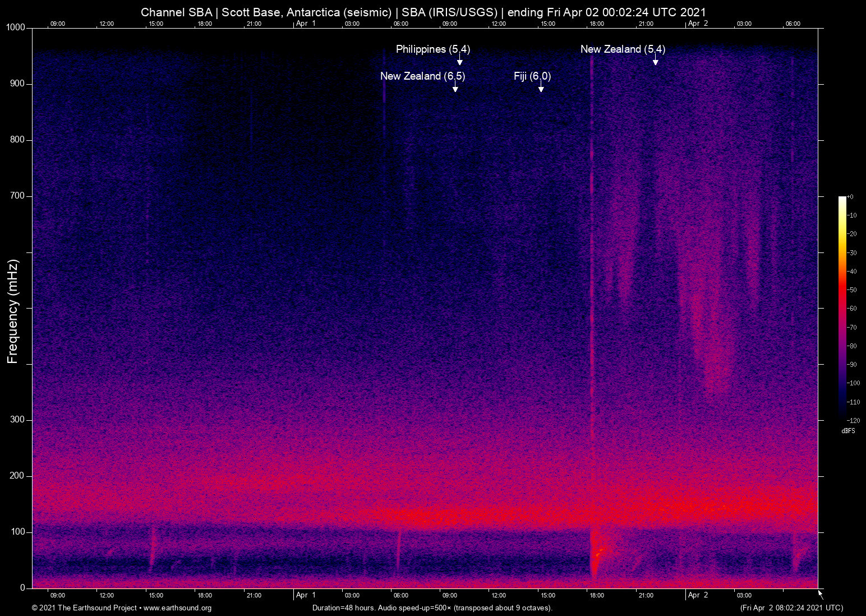The image size is (866, 616).
Task: Click the Fri Apr 2 08:02:24 UTC timestamp
Action: [792, 608]
